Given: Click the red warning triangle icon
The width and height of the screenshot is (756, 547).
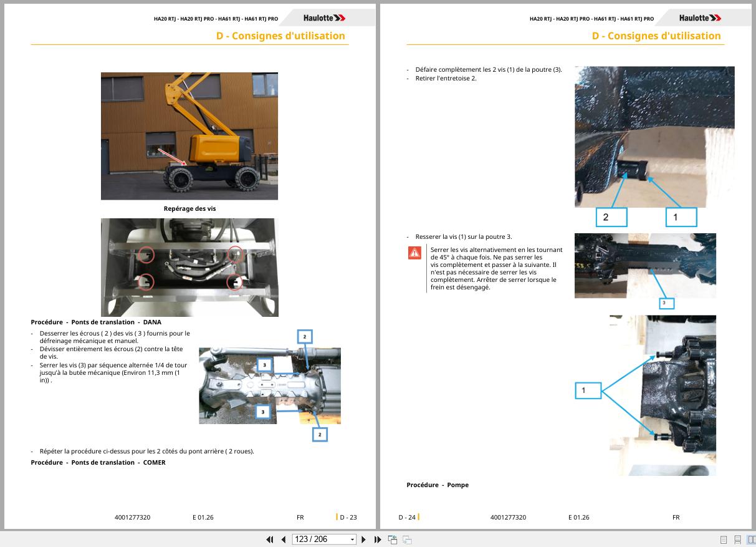Looking at the screenshot, I should click(414, 253).
